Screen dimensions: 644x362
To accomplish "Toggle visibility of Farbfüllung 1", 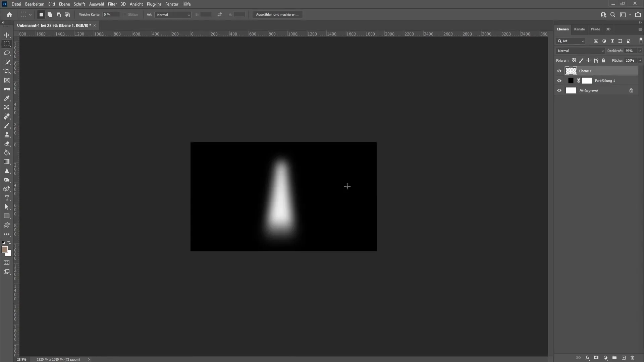I will 559,80.
